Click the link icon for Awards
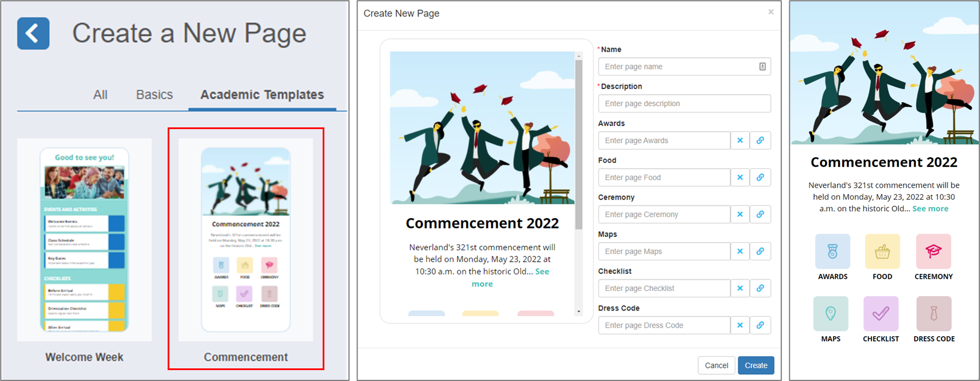 click(760, 141)
